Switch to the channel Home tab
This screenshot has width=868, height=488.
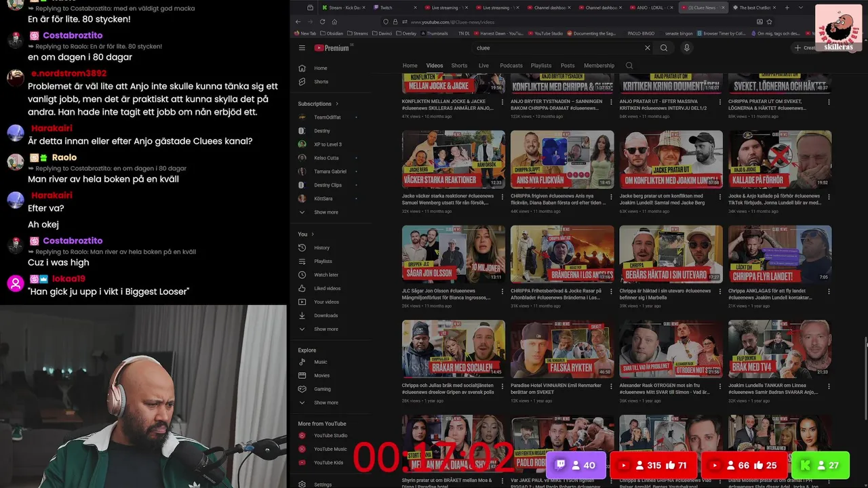[x=410, y=66]
